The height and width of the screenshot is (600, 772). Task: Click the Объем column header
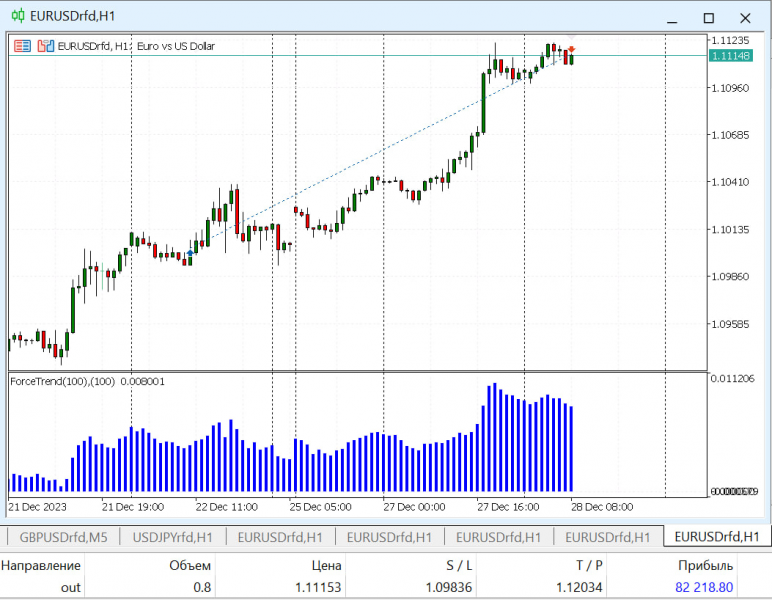pos(190,566)
